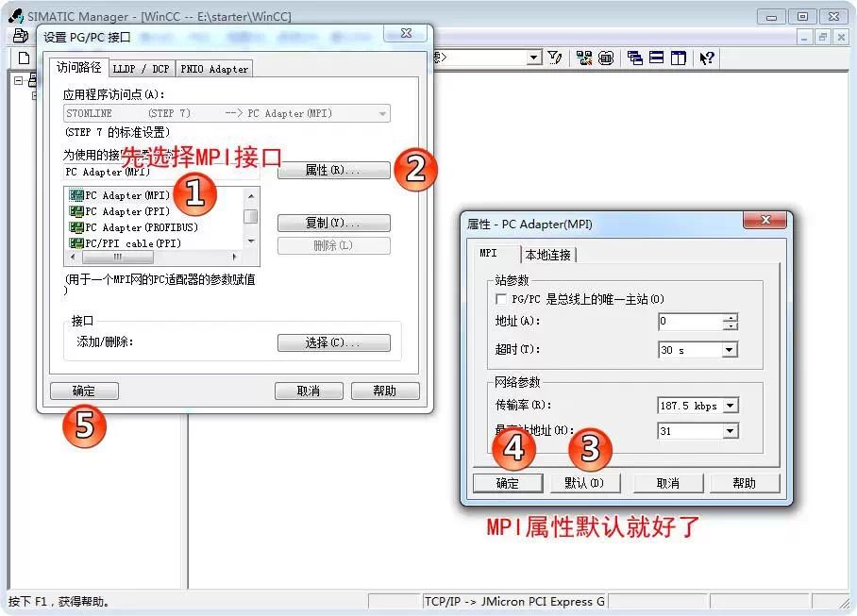The image size is (857, 616).
Task: Click the interface list scroll-right arrow
Action: (x=234, y=257)
